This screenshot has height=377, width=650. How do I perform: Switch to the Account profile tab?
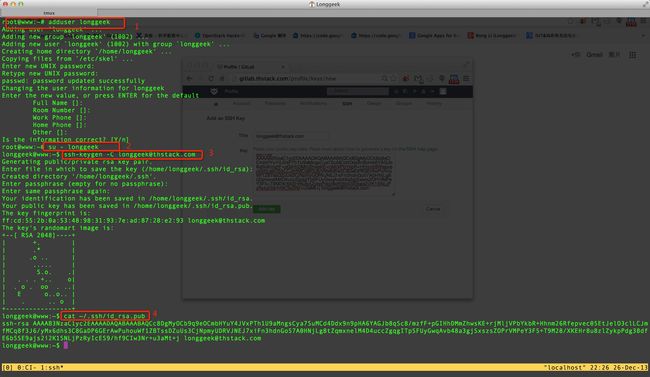(241, 103)
